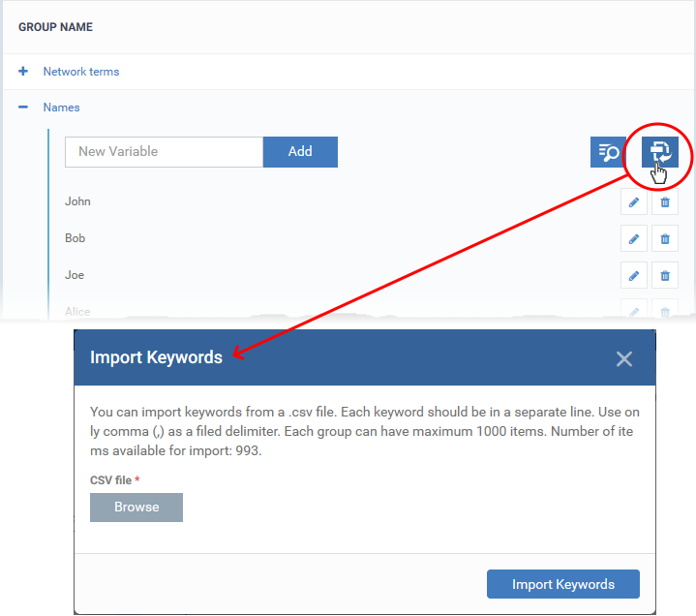
Task: Edit the Bob variable with pencil icon
Action: (634, 239)
